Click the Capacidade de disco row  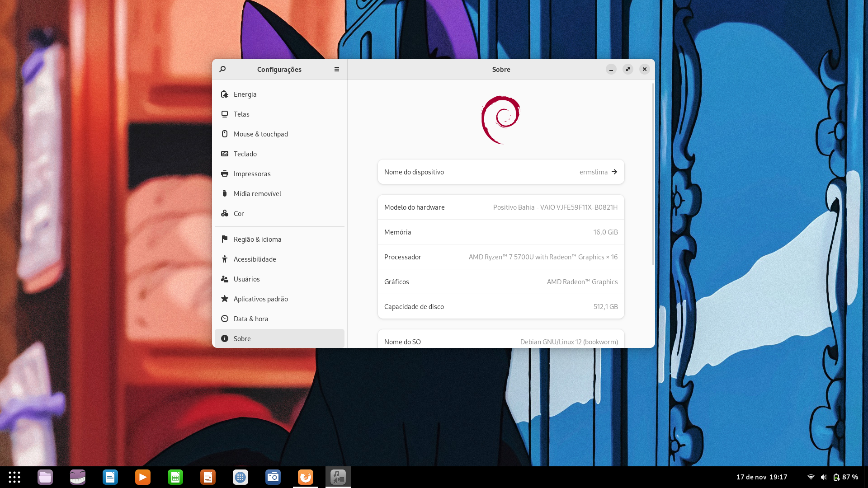click(x=501, y=306)
